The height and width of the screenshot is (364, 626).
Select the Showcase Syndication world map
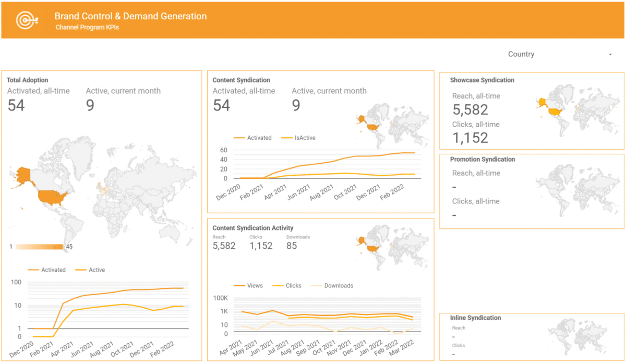[x=576, y=110]
